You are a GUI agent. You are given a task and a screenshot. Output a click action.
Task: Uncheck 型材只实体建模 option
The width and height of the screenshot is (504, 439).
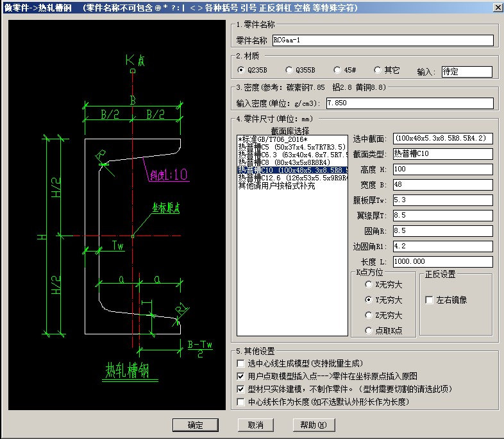(x=241, y=389)
